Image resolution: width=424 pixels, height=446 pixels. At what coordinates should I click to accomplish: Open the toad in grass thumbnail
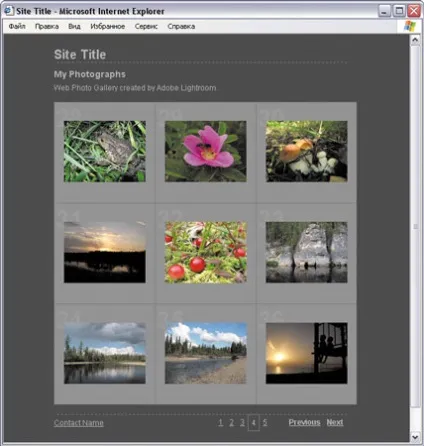pyautogui.click(x=105, y=151)
